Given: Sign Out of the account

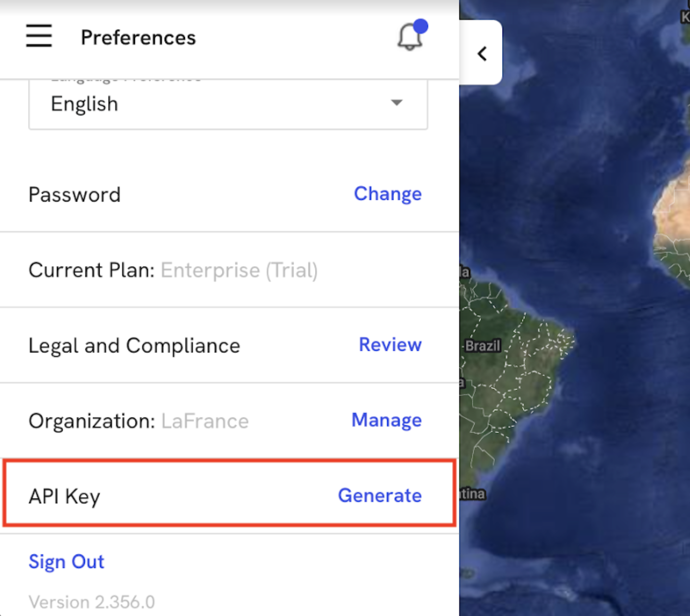Looking at the screenshot, I should (x=67, y=562).
